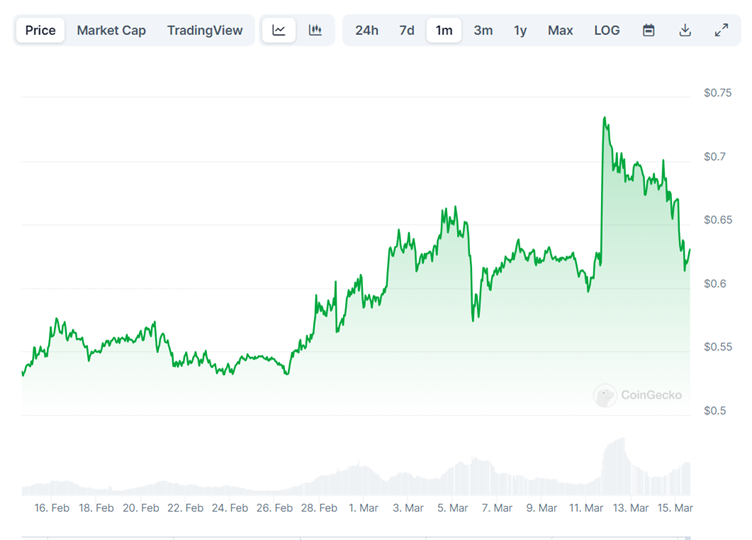Click the 5. Mar date axis label
This screenshot has width=752, height=540.
[452, 508]
